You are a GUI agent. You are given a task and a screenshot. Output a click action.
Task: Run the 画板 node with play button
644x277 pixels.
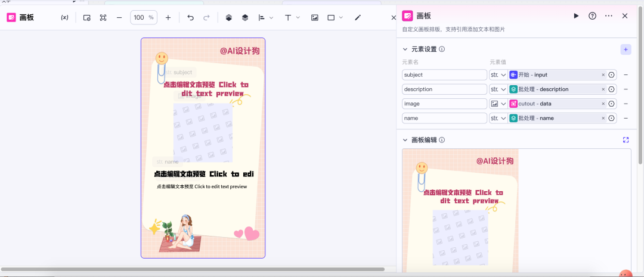click(576, 16)
